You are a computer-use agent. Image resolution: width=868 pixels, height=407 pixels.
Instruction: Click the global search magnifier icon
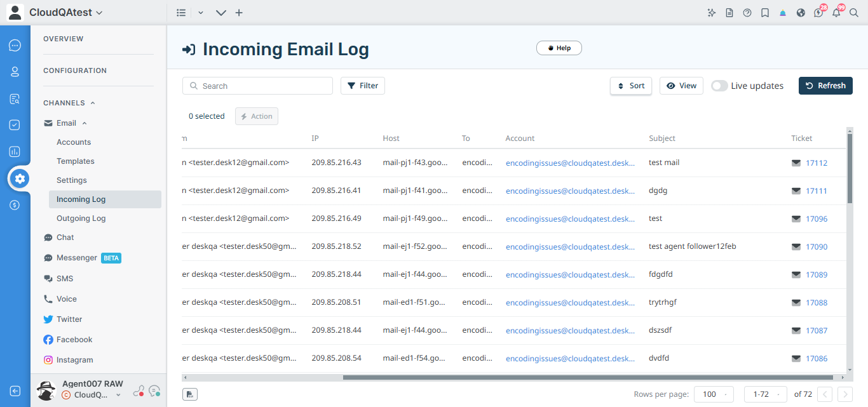point(855,12)
